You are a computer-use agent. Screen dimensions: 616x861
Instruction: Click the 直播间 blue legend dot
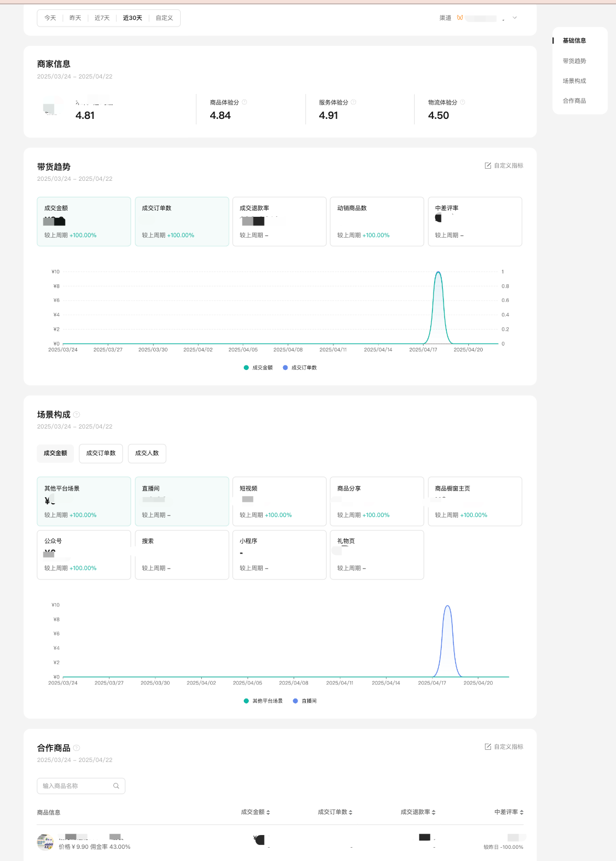pyautogui.click(x=295, y=701)
